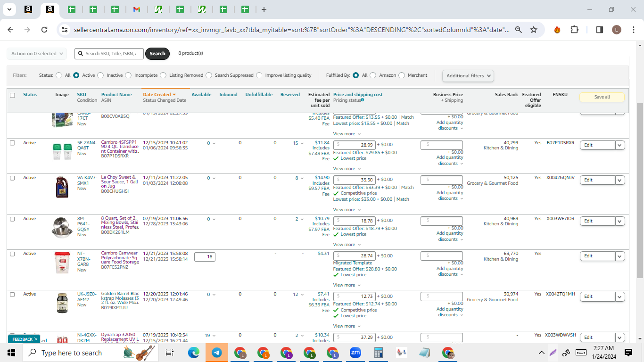Reload the Seller Central page
Screen dimensions: 644x362
click(x=44, y=30)
